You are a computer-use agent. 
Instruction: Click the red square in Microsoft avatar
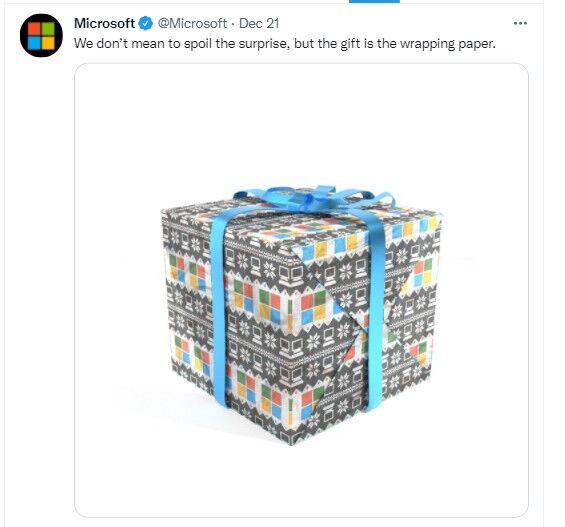tap(34, 29)
